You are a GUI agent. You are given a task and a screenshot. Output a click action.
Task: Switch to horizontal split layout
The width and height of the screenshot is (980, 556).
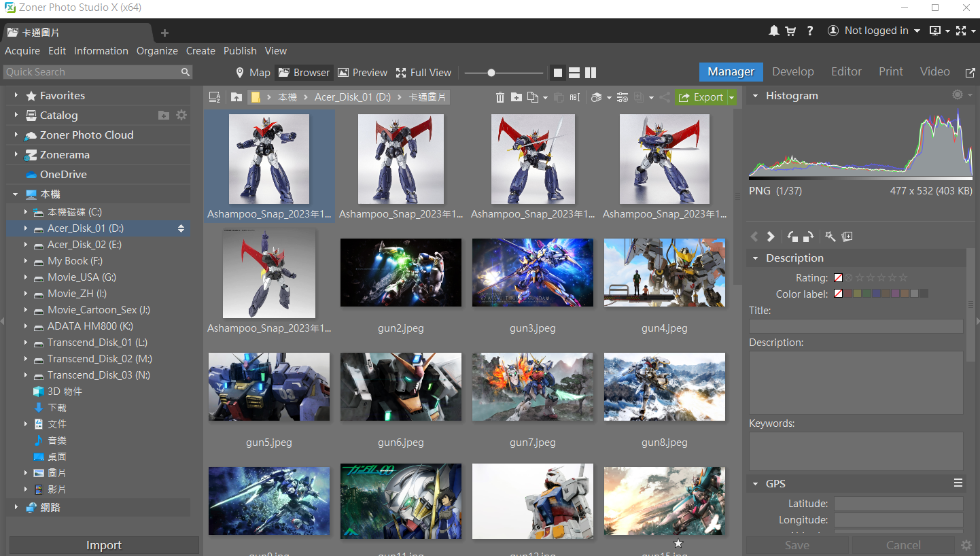coord(574,73)
